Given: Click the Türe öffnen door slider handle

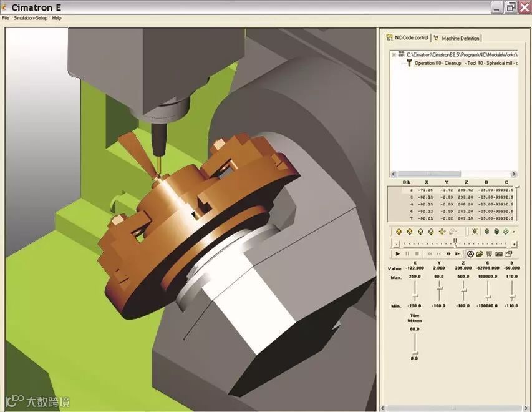Looking at the screenshot, I should click(415, 353).
